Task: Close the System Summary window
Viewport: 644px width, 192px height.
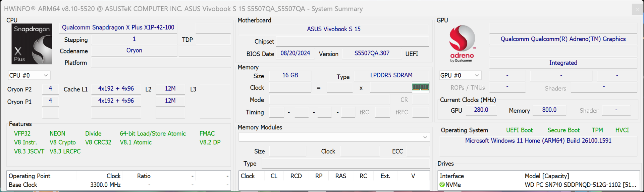Action: pyautogui.click(x=637, y=9)
